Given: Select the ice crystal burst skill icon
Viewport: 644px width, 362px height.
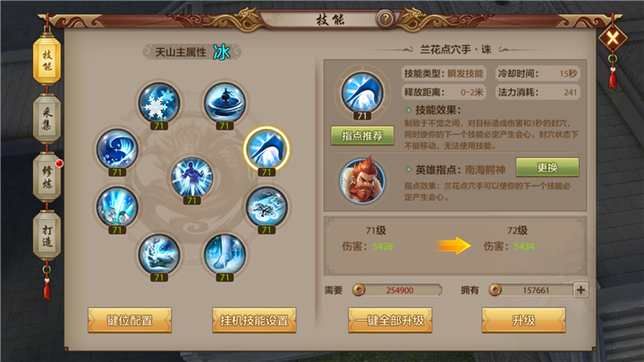Looking at the screenshot, I should pos(117,206).
